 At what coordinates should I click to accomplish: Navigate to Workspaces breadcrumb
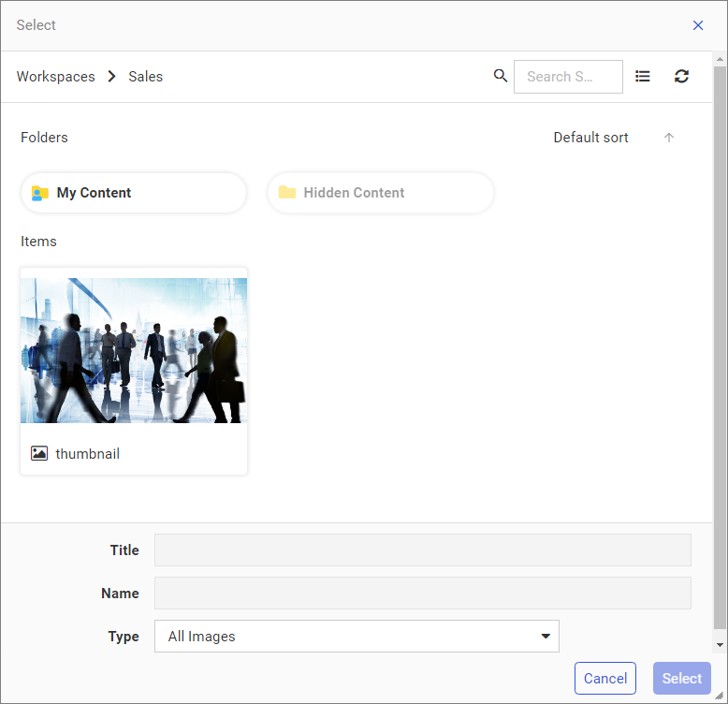[56, 77]
